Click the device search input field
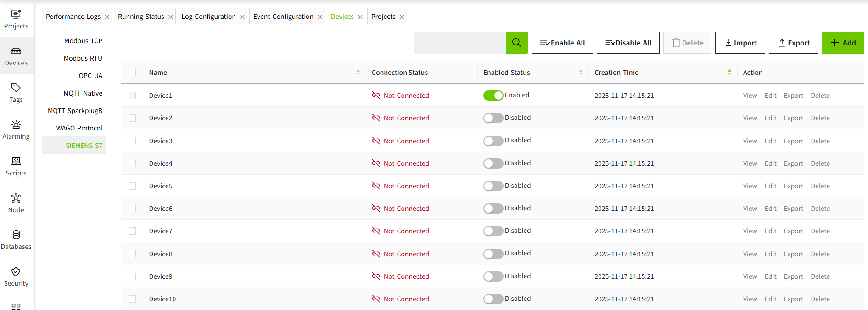868x310 pixels. click(x=459, y=43)
